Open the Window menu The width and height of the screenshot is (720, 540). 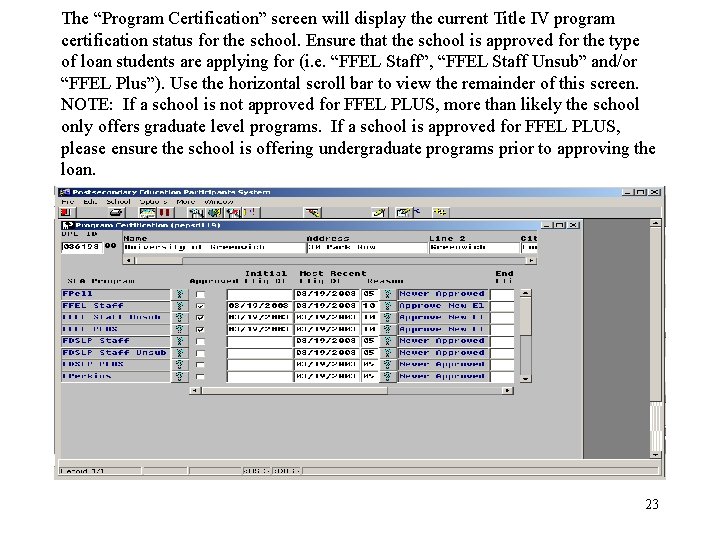[x=219, y=202]
